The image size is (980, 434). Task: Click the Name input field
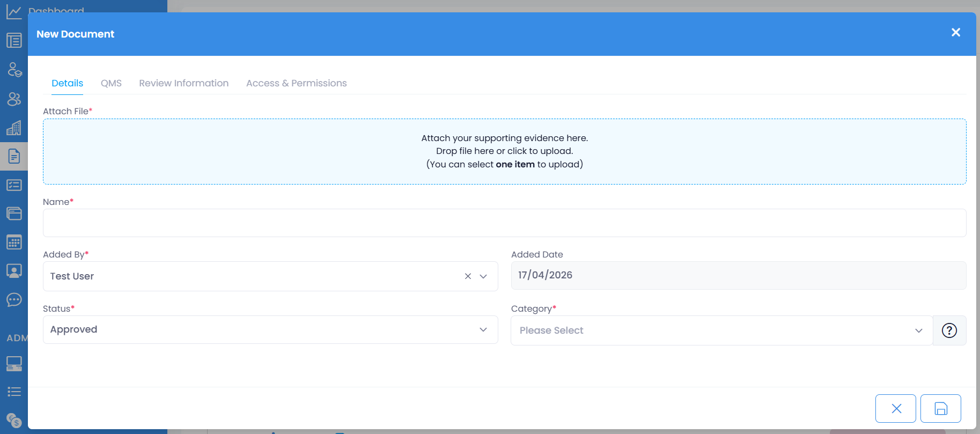504,223
